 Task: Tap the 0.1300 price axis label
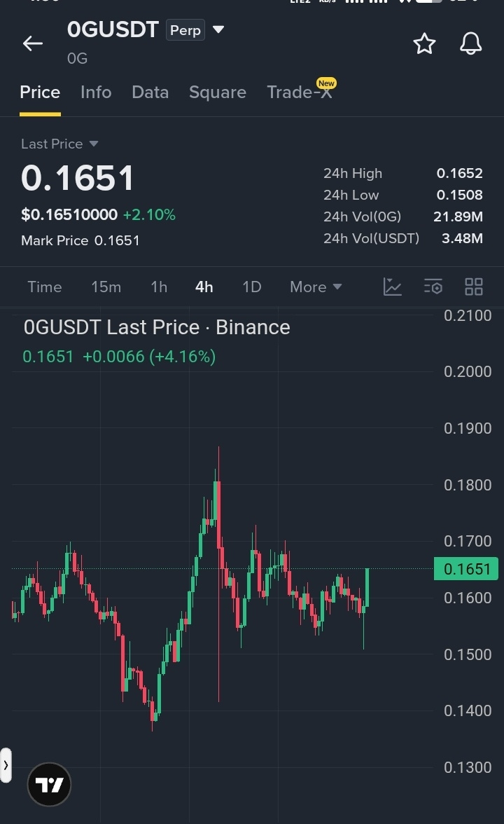[468, 767]
